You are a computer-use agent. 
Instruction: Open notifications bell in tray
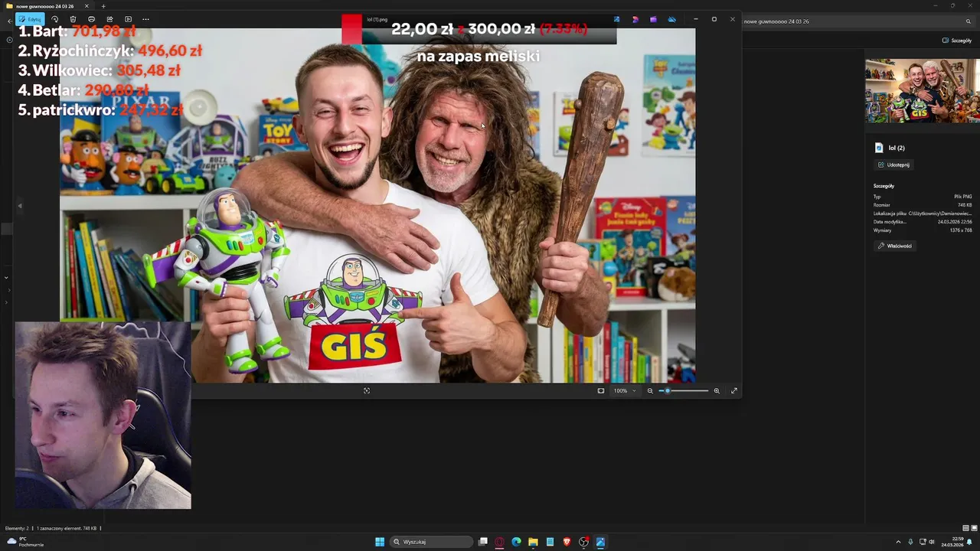[x=969, y=542]
